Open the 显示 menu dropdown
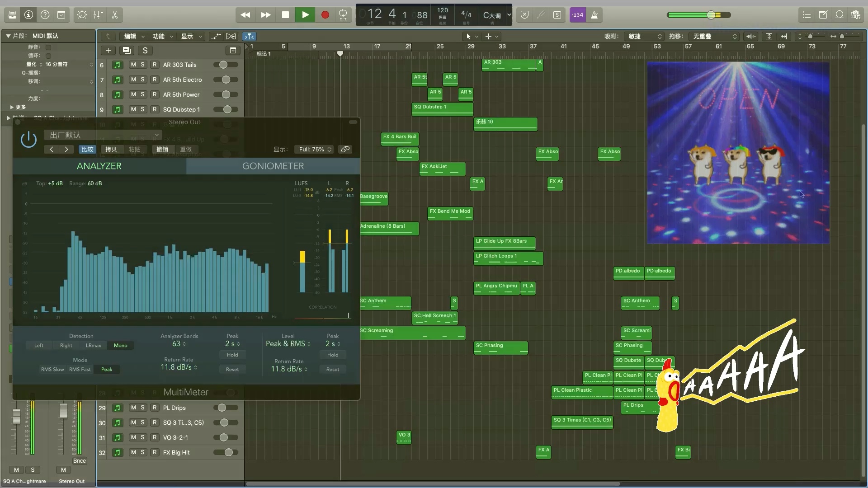The height and width of the screenshot is (488, 868). 192,36
